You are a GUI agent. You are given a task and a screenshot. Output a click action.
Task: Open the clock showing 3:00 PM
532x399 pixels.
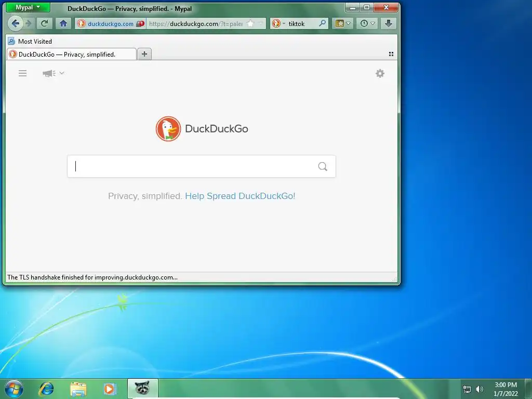coord(506,389)
